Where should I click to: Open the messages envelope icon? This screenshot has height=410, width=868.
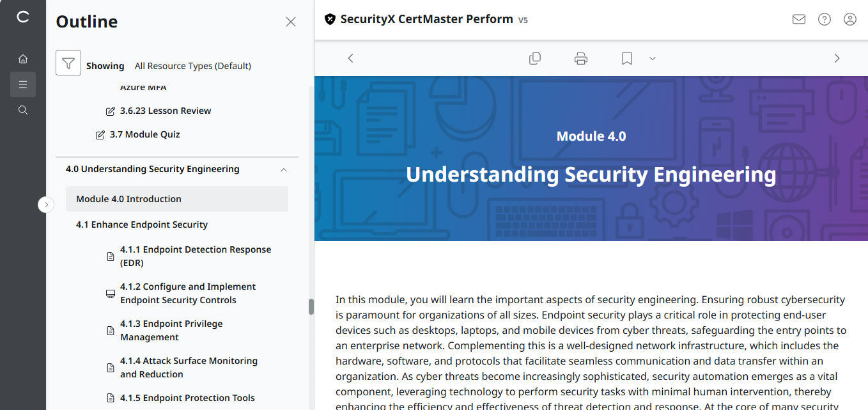pyautogui.click(x=798, y=19)
